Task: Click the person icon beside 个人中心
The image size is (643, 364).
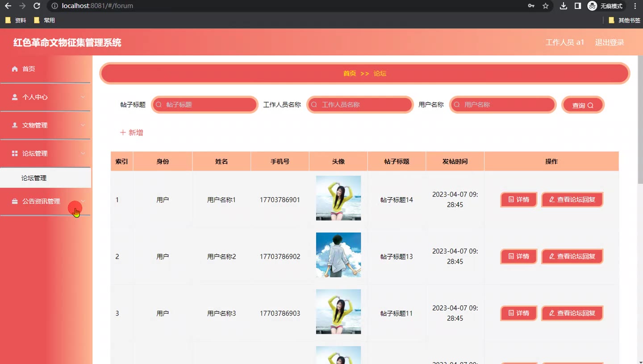Action: coord(15,97)
